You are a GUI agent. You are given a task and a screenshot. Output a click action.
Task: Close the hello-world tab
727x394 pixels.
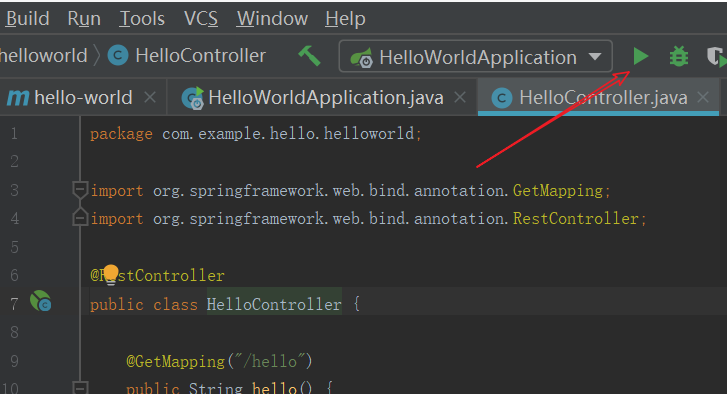tap(150, 97)
